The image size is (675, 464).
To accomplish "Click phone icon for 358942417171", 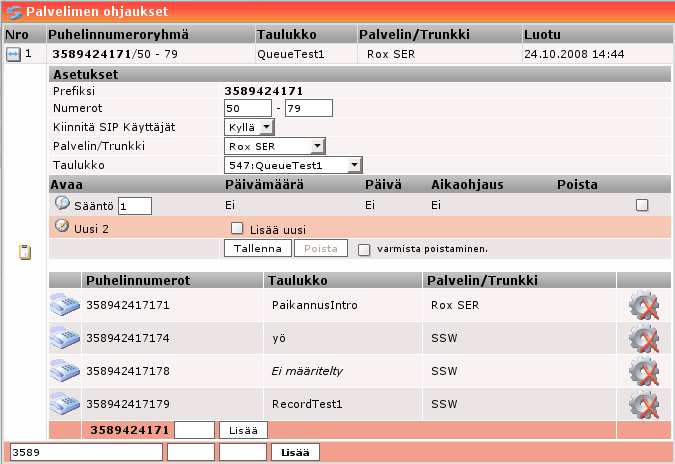I will click(x=65, y=305).
